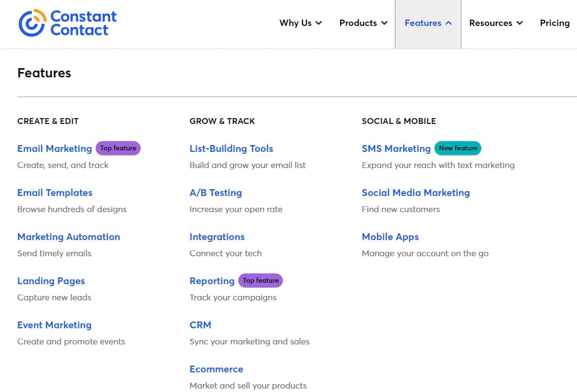Click the SOCIAL & MOBILE column heading
Viewport: 577px width, 392px height.
point(399,121)
